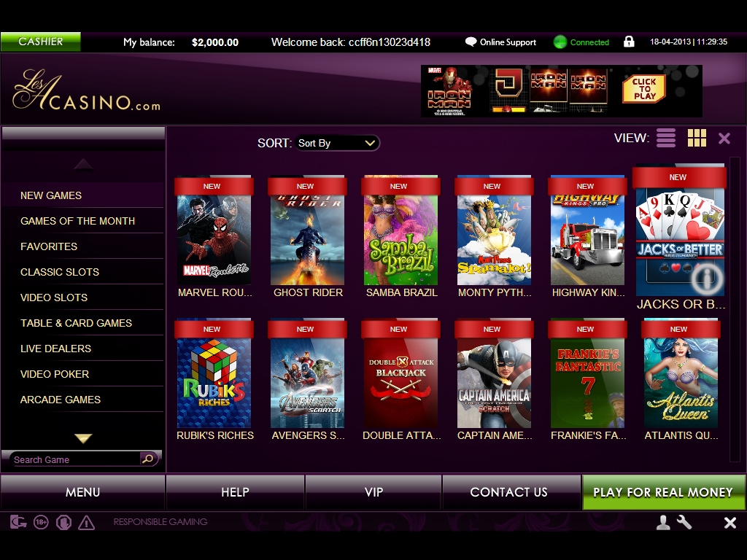Click the Search Game input field
The width and height of the screenshot is (747, 560).
pyautogui.click(x=73, y=459)
